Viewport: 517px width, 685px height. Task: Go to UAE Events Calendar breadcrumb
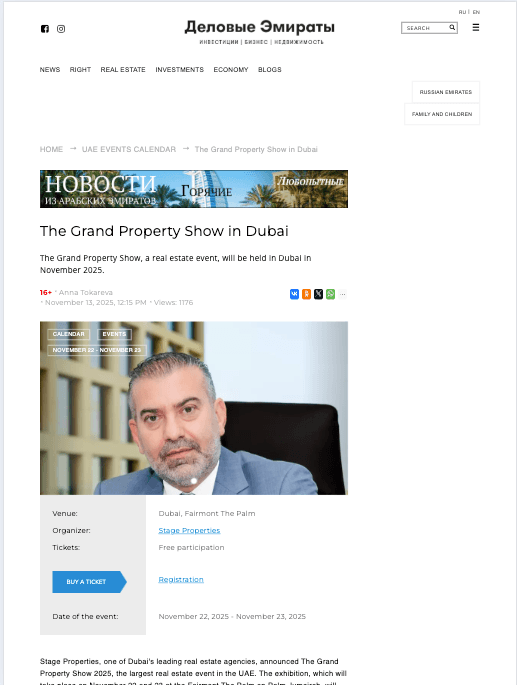click(x=129, y=149)
